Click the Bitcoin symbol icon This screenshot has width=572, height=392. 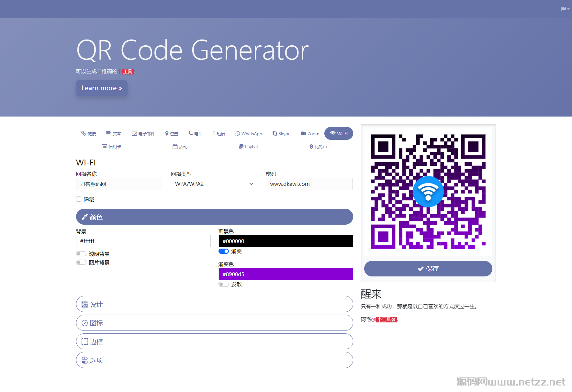[x=311, y=147]
